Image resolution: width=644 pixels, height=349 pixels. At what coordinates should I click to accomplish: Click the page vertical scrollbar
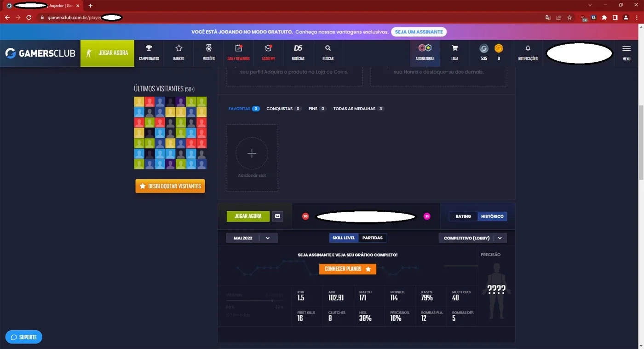tap(641, 143)
